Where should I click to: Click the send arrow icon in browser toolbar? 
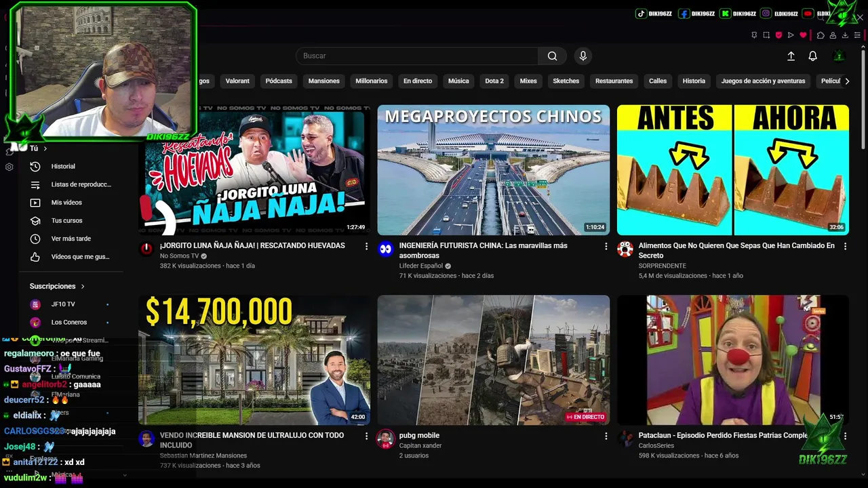coord(791,35)
